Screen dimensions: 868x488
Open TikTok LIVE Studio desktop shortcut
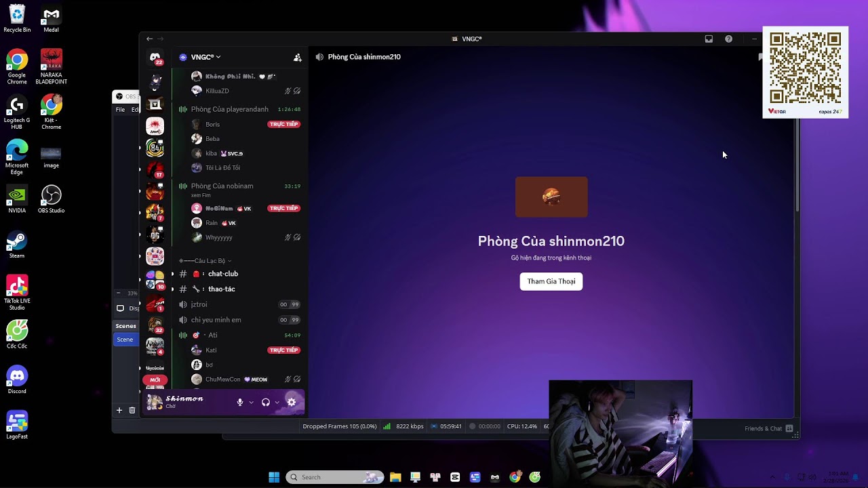pyautogui.click(x=17, y=293)
